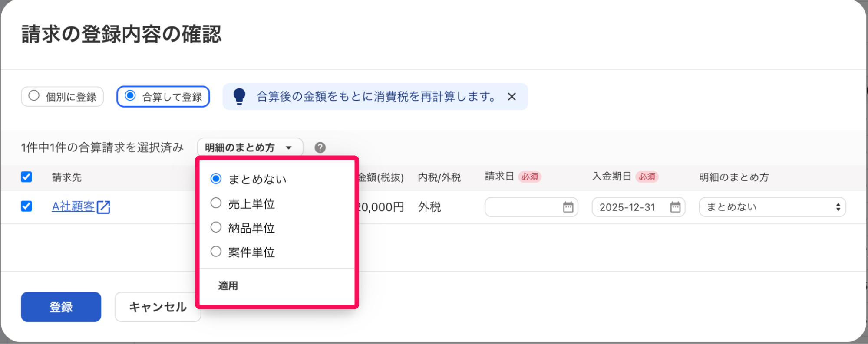Choose the 納品単位 radio option

[x=242, y=228]
